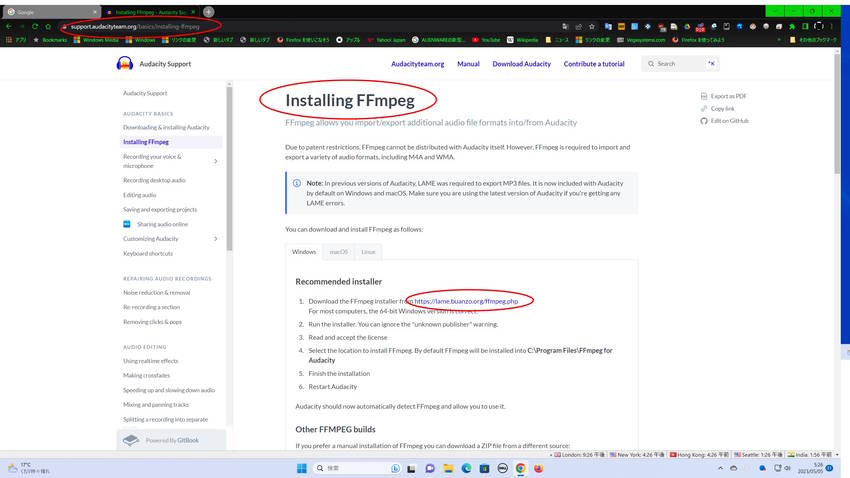The image size is (850, 478).
Task: Open Chrome three-dot menu
Action: (x=832, y=26)
